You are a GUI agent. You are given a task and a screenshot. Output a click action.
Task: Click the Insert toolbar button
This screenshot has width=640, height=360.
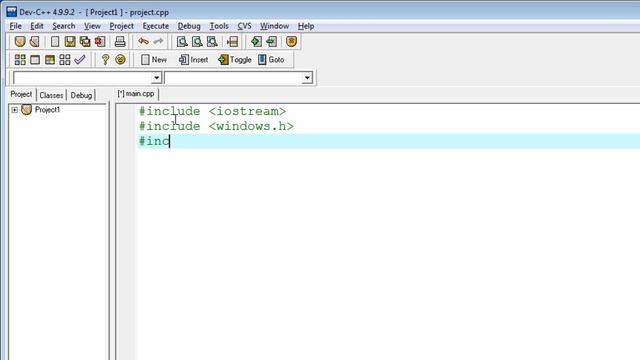pyautogui.click(x=193, y=60)
